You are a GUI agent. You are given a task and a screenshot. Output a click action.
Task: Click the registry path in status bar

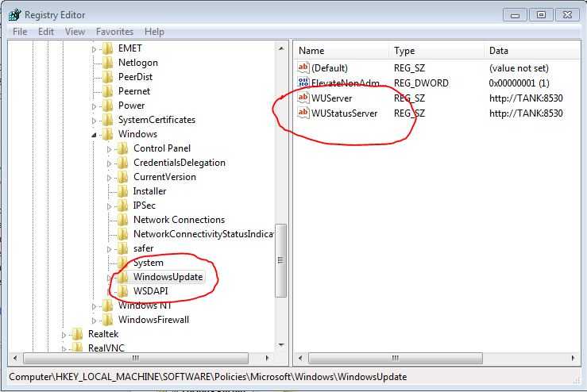[x=208, y=377]
